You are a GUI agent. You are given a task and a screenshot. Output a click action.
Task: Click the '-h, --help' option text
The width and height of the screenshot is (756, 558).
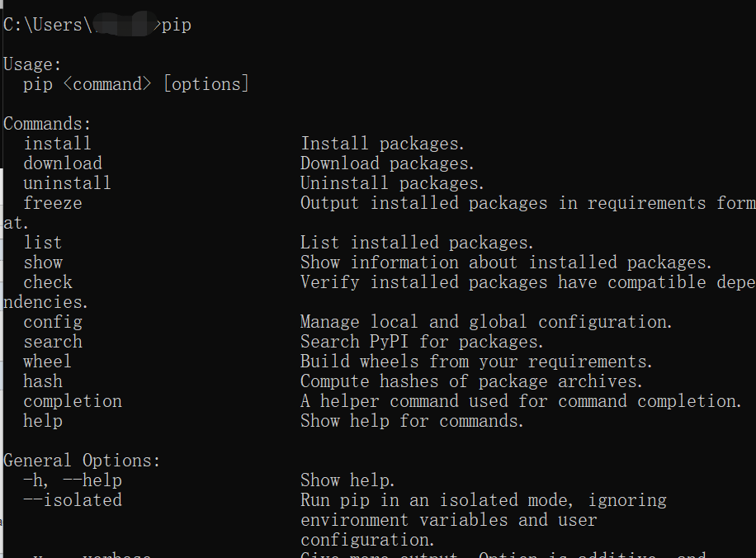point(73,480)
